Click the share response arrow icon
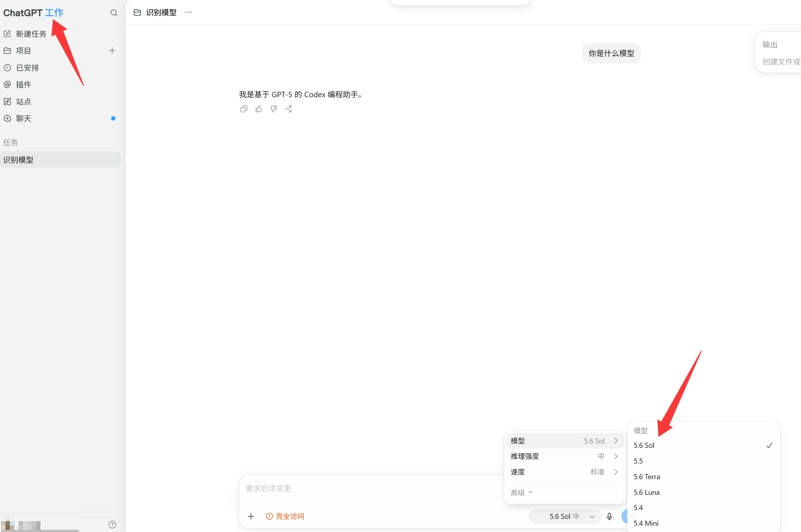 (x=288, y=109)
